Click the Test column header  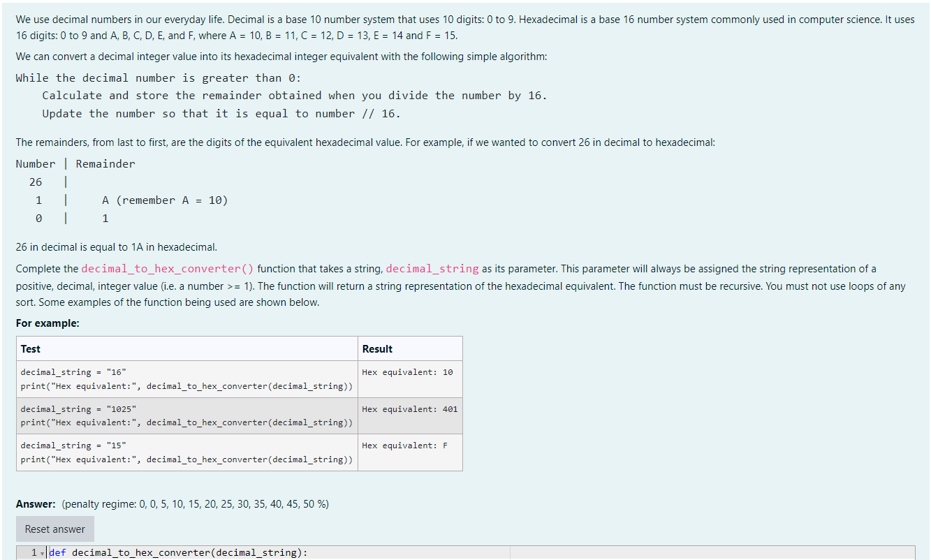coord(187,348)
